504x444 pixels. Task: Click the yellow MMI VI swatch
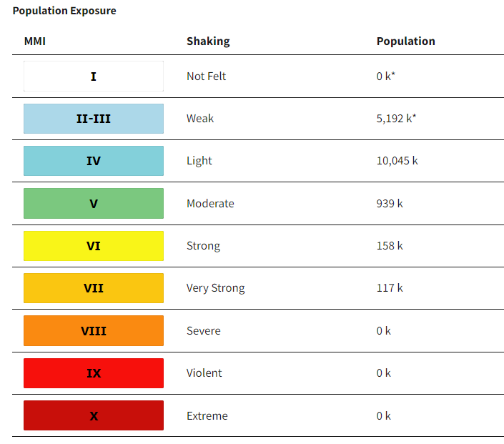coord(94,246)
